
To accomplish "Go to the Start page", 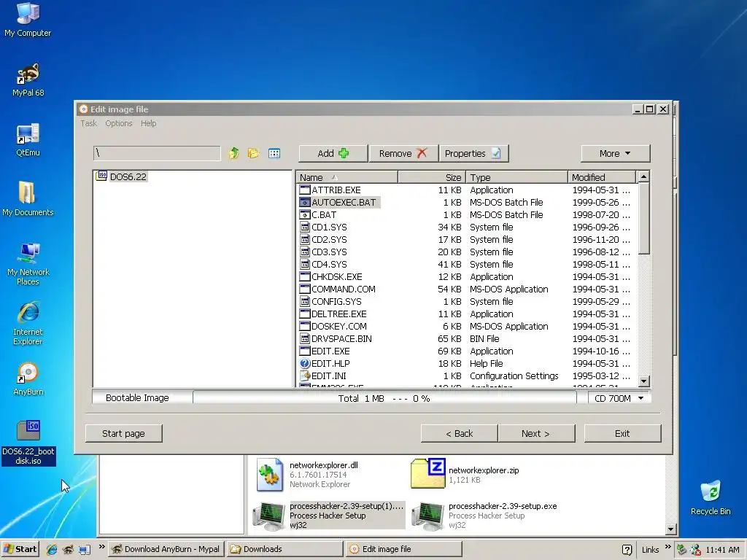I will pyautogui.click(x=124, y=433).
